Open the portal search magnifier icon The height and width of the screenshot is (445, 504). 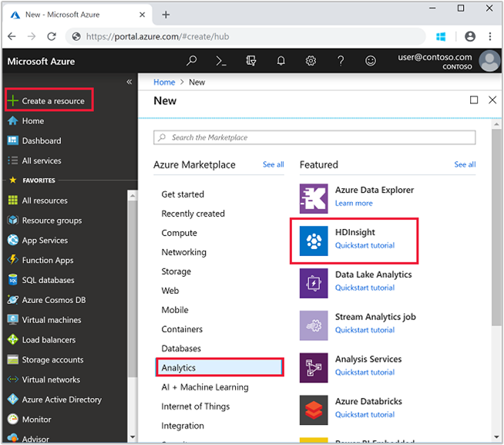192,60
